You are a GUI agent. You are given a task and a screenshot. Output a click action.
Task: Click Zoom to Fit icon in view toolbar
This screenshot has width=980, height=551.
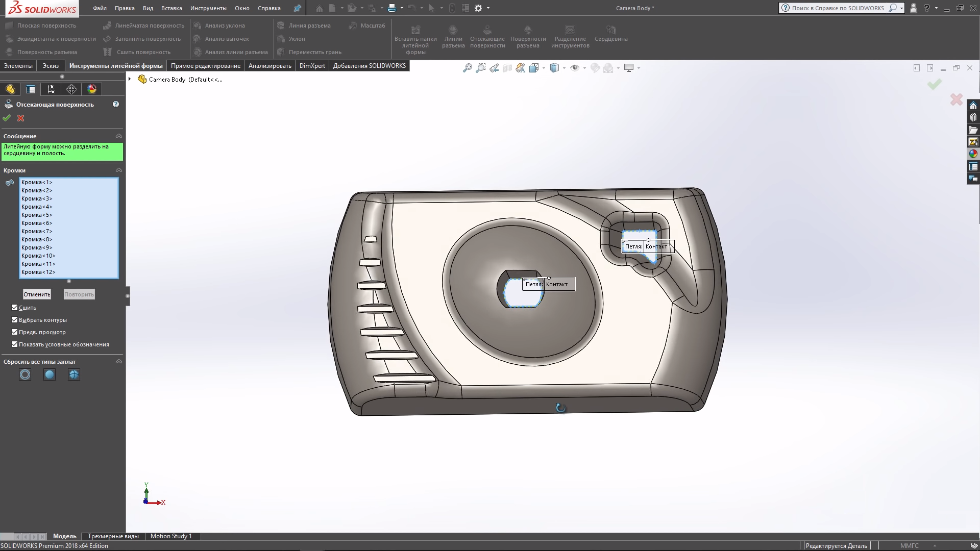pyautogui.click(x=467, y=68)
